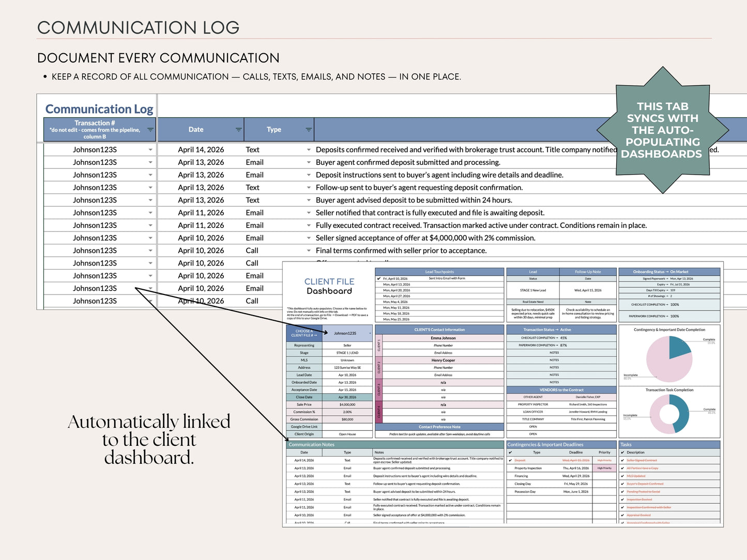Open Transaction dropdown in 'Buyer agent confirmed deposit' row
The width and height of the screenshot is (747, 560).
pos(150,162)
